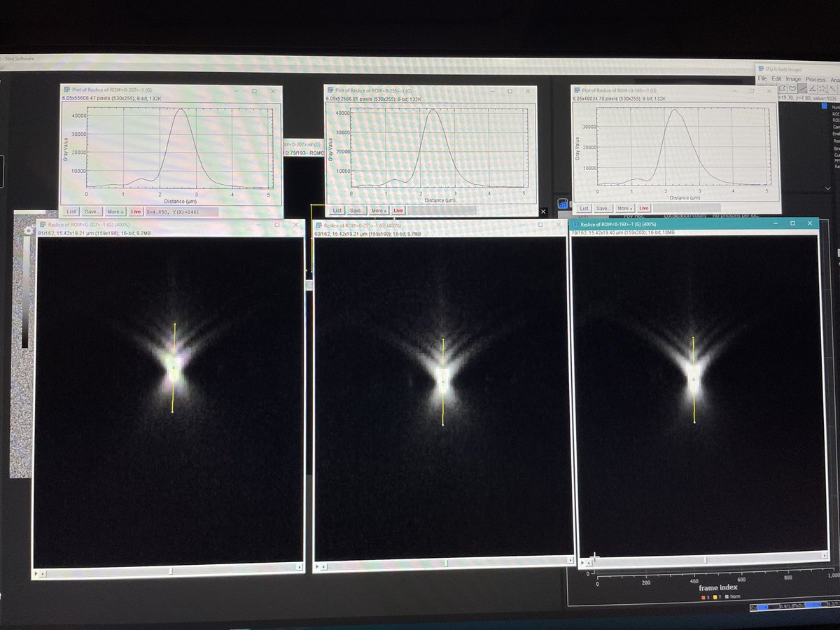Image resolution: width=840 pixels, height=630 pixels.
Task: Click Save... in Plot <0-193> window
Action: pyautogui.click(x=603, y=208)
